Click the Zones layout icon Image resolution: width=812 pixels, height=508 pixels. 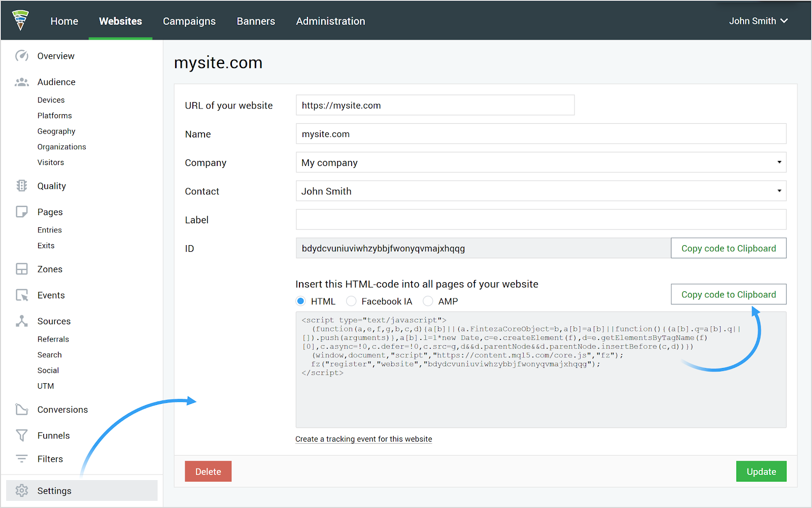[x=22, y=269]
